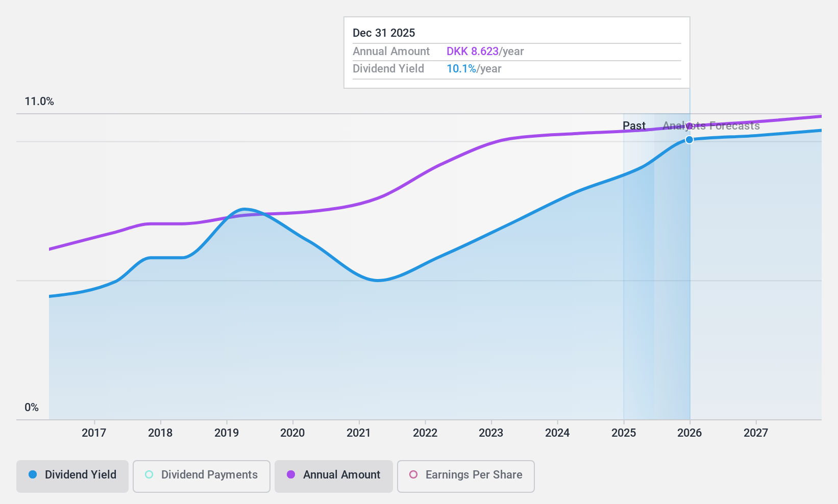Click the 2017 x-axis label

94,433
